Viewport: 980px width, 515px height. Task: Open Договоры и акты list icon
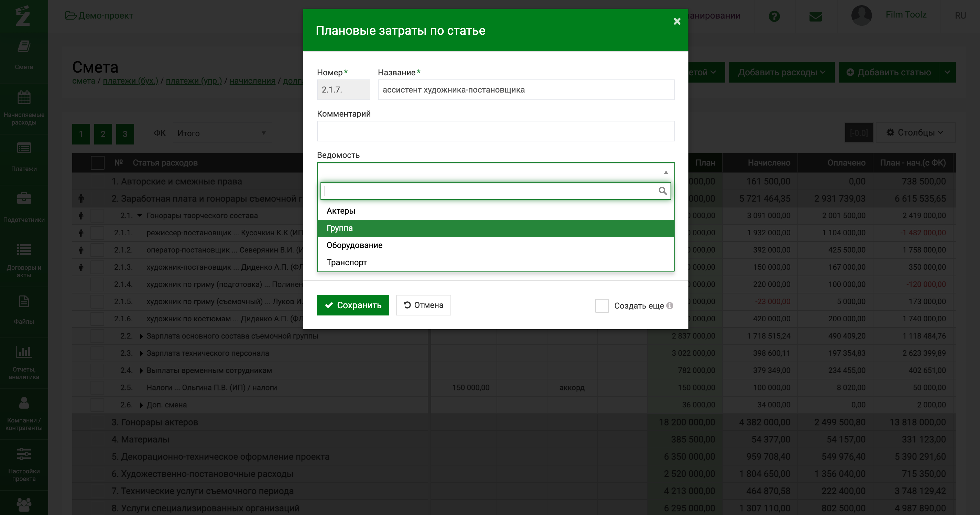coord(24,250)
